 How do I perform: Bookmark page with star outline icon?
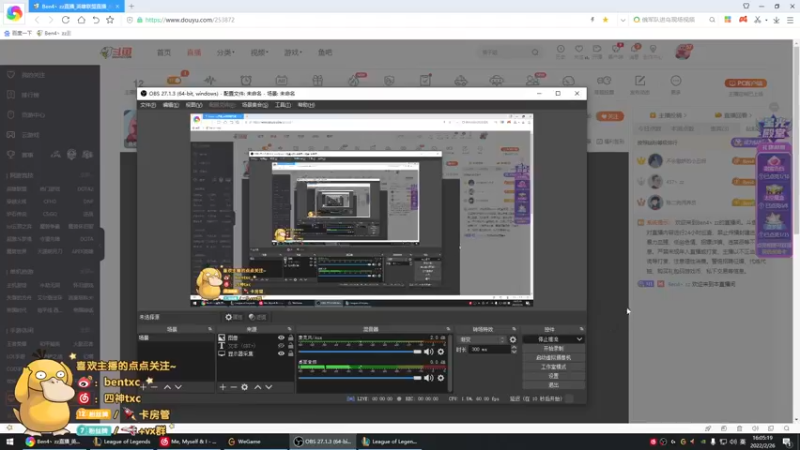[x=110, y=20]
